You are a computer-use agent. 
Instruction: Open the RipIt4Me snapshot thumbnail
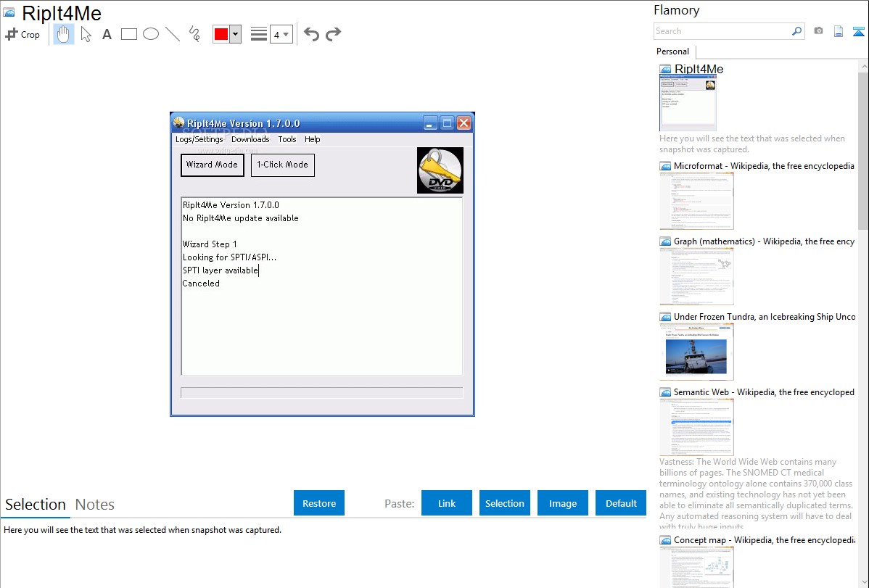[688, 104]
